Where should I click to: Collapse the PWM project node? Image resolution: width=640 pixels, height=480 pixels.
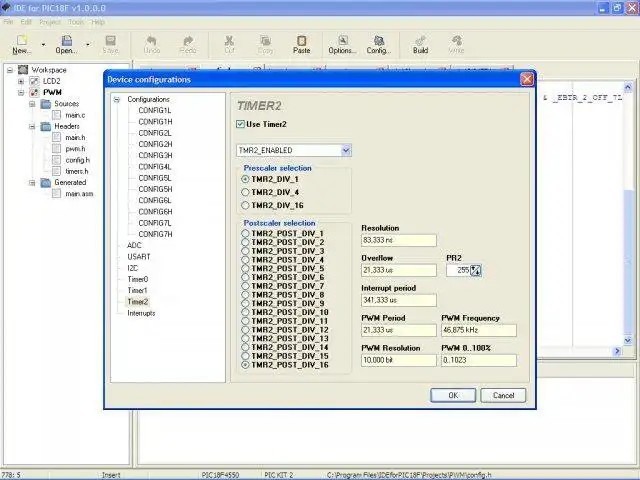coord(21,92)
